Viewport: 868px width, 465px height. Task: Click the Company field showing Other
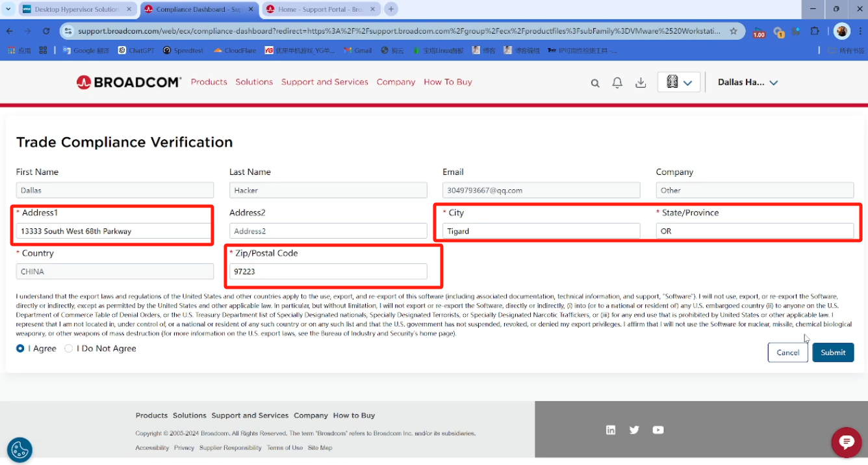click(755, 191)
